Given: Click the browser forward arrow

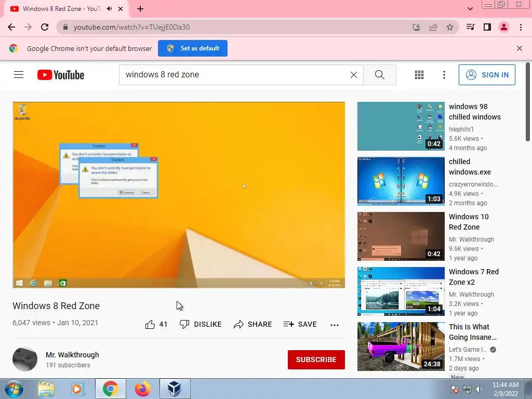Looking at the screenshot, I should 28,27.
